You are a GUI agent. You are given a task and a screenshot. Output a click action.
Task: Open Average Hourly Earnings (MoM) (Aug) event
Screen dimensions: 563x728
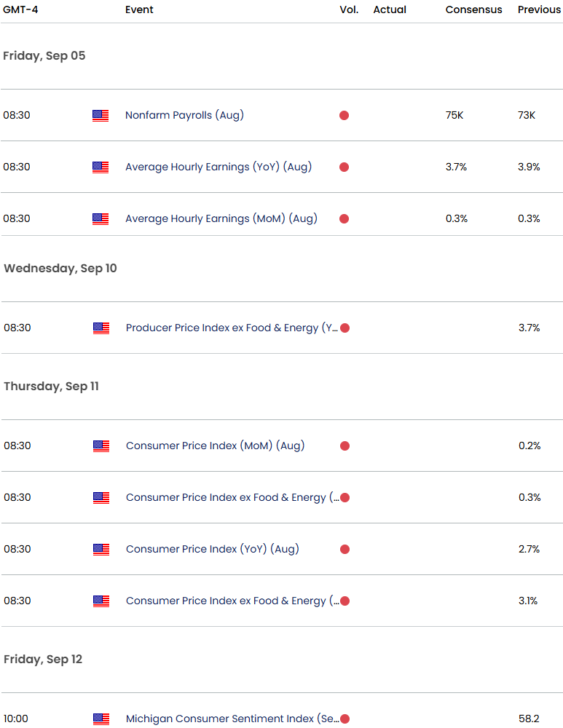coord(221,218)
